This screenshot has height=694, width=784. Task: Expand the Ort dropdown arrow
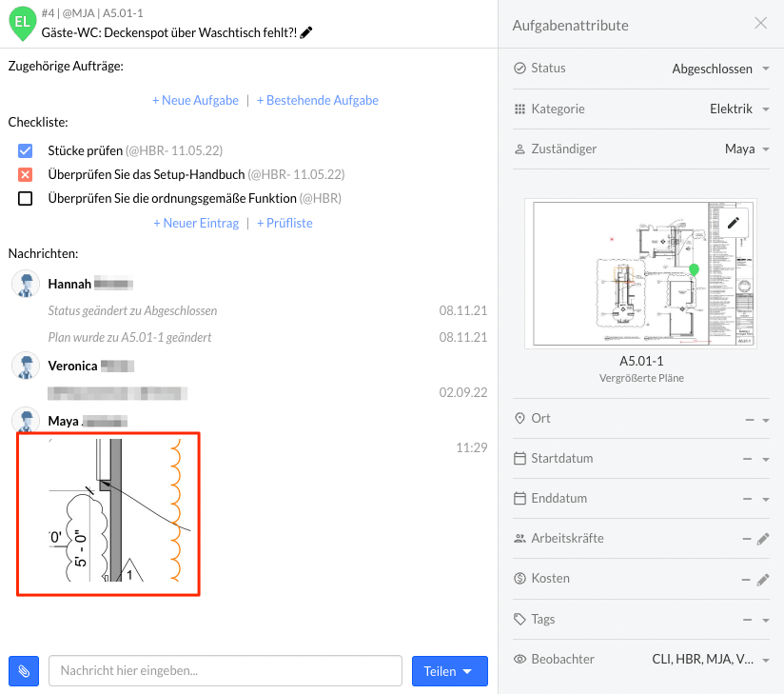tap(766, 420)
